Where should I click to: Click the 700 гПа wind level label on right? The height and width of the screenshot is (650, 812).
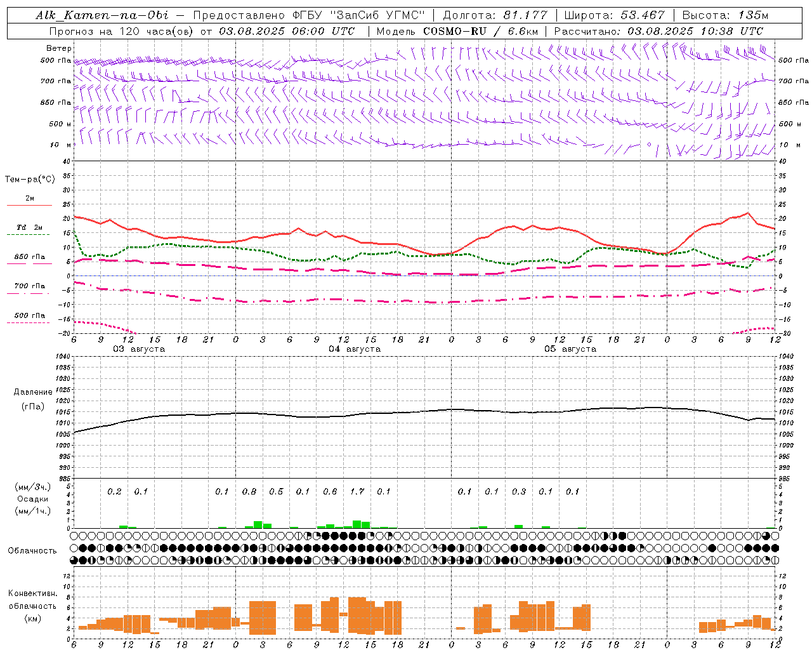point(794,81)
